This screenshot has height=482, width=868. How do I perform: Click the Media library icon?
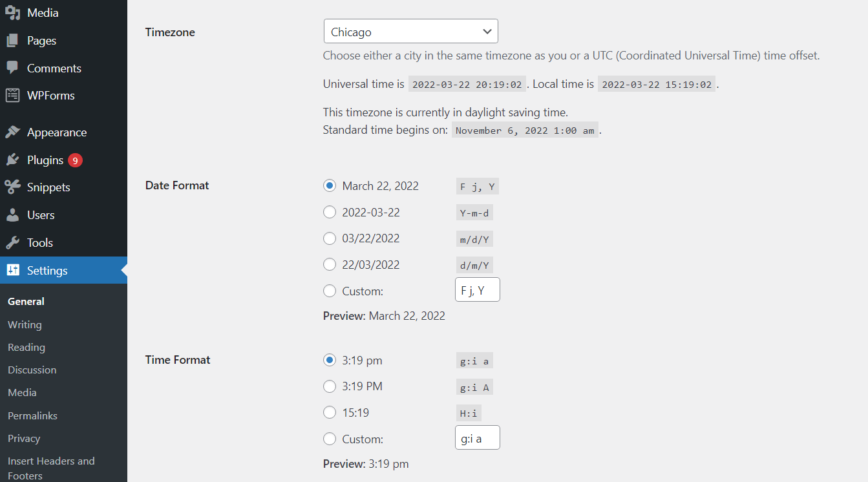pyautogui.click(x=14, y=12)
